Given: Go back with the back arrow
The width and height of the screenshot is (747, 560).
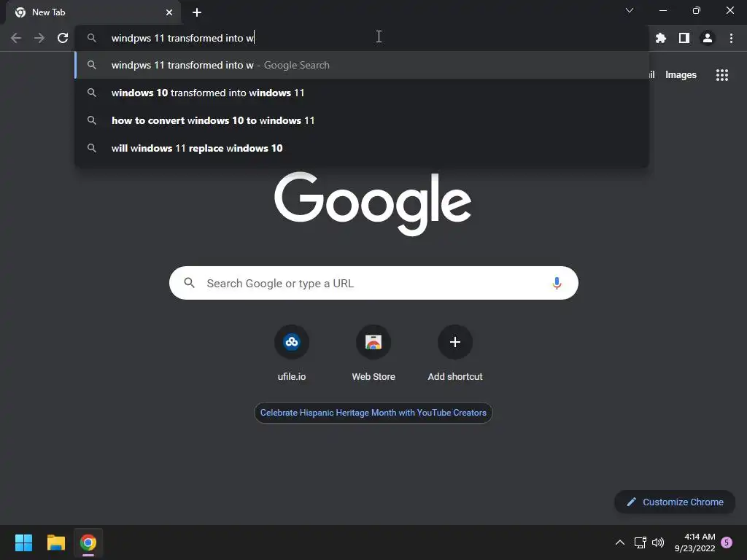Looking at the screenshot, I should pyautogui.click(x=16, y=38).
